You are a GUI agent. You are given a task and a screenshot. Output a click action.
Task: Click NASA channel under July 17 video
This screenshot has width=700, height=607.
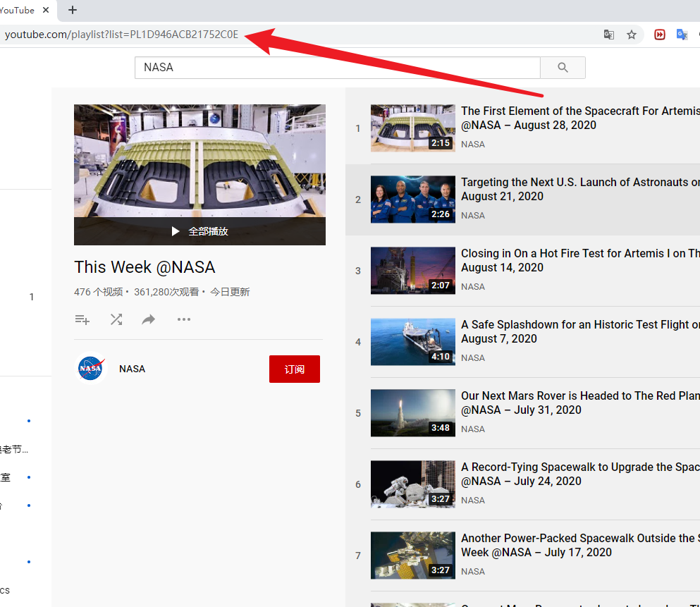(473, 571)
